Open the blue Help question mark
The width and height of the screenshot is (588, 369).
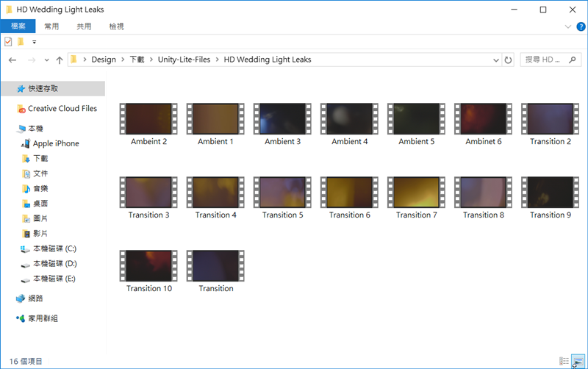pos(580,26)
